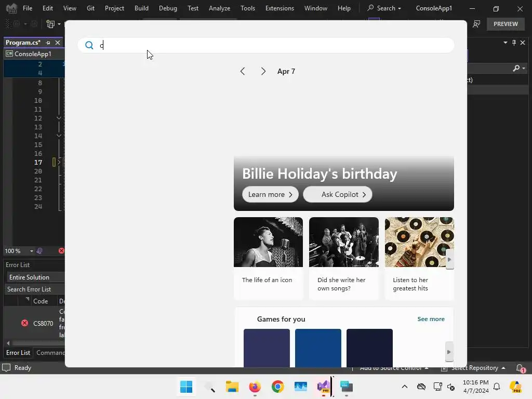The width and height of the screenshot is (532, 399).
Task: Close the right side panel
Action: 523,43
